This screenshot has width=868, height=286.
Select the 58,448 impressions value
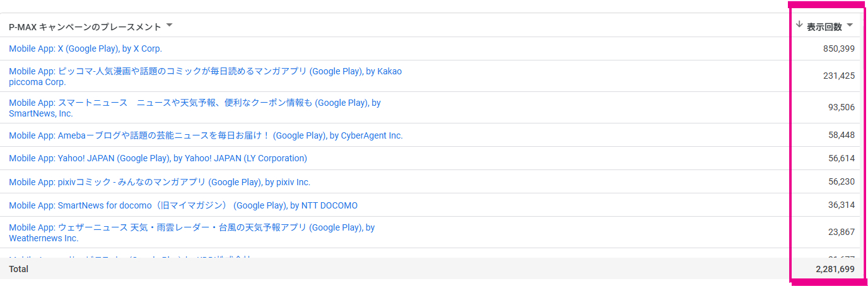pyautogui.click(x=842, y=135)
